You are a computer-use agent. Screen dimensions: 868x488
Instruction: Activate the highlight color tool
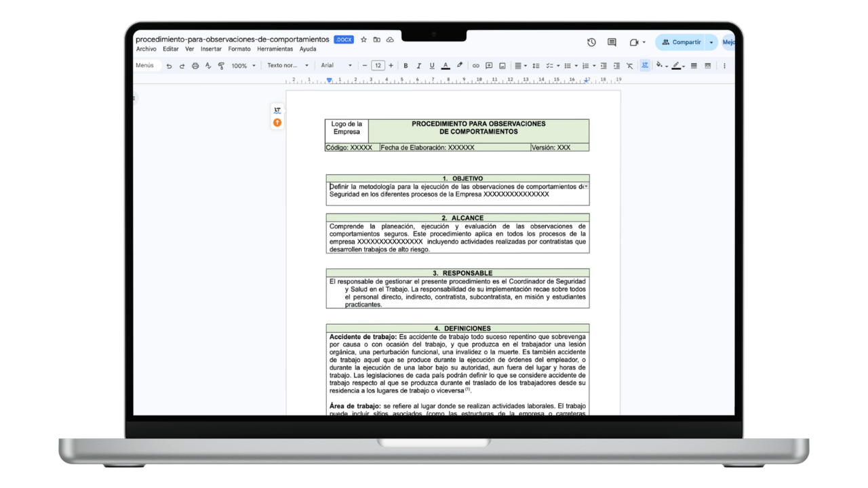coord(460,66)
